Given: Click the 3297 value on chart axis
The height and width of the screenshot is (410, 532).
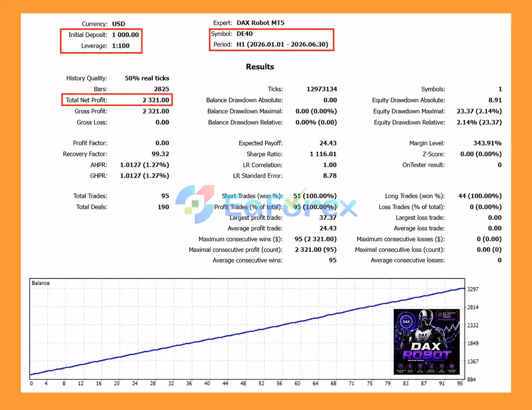Looking at the screenshot, I should click(473, 289).
